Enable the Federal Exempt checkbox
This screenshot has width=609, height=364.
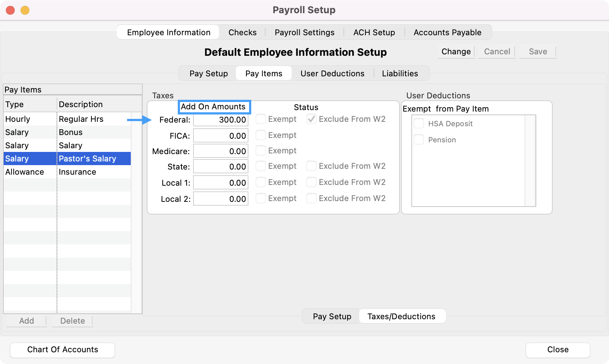(261, 119)
